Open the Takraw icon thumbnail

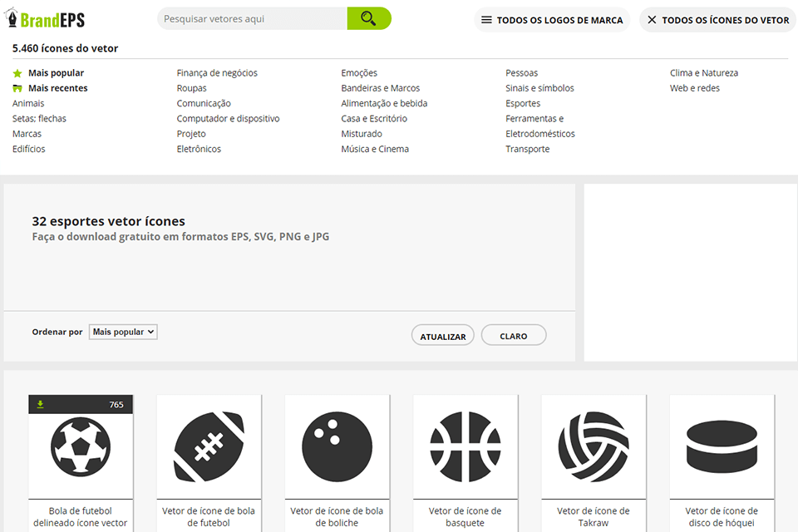click(594, 446)
